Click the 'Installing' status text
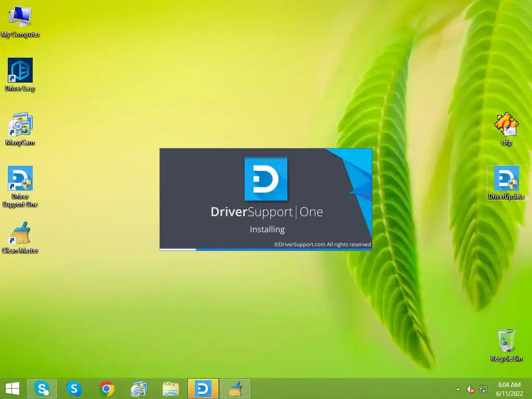Viewport: 532px width, 399px height. pos(268,229)
